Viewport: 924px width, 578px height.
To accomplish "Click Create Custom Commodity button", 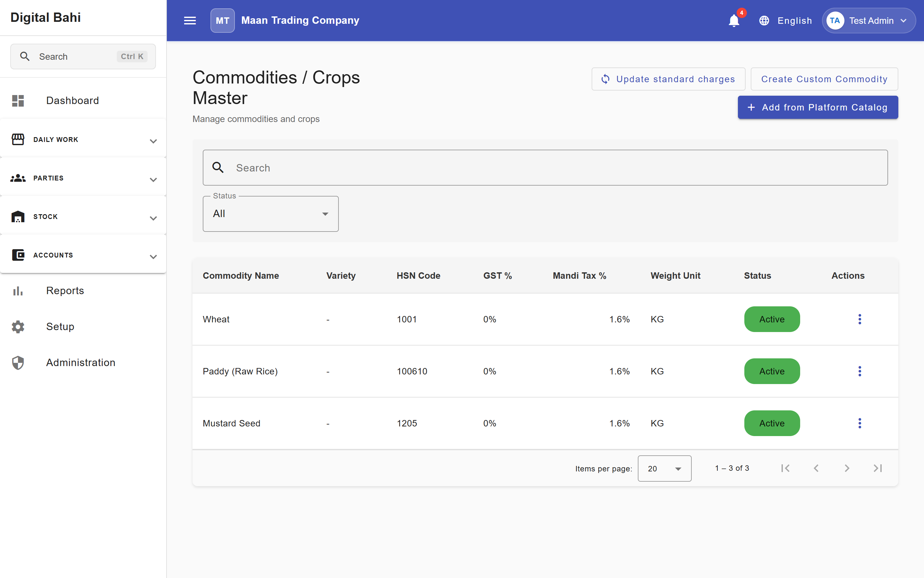I will click(x=824, y=79).
